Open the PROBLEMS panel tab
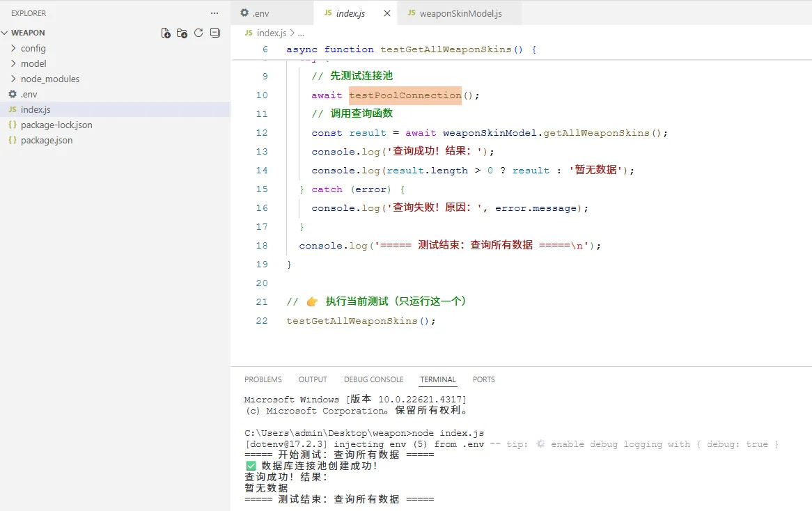This screenshot has width=812, height=511. tap(263, 379)
